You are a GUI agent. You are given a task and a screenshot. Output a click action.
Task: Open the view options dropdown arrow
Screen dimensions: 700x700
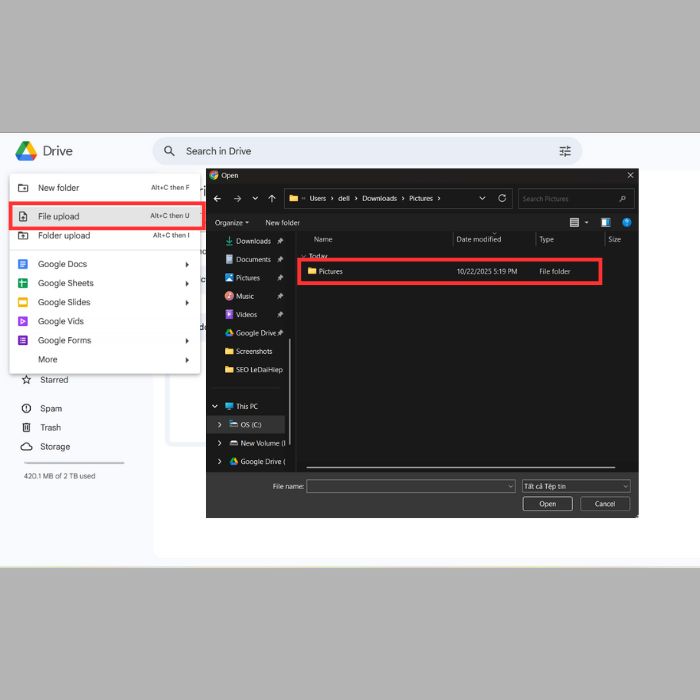point(586,222)
